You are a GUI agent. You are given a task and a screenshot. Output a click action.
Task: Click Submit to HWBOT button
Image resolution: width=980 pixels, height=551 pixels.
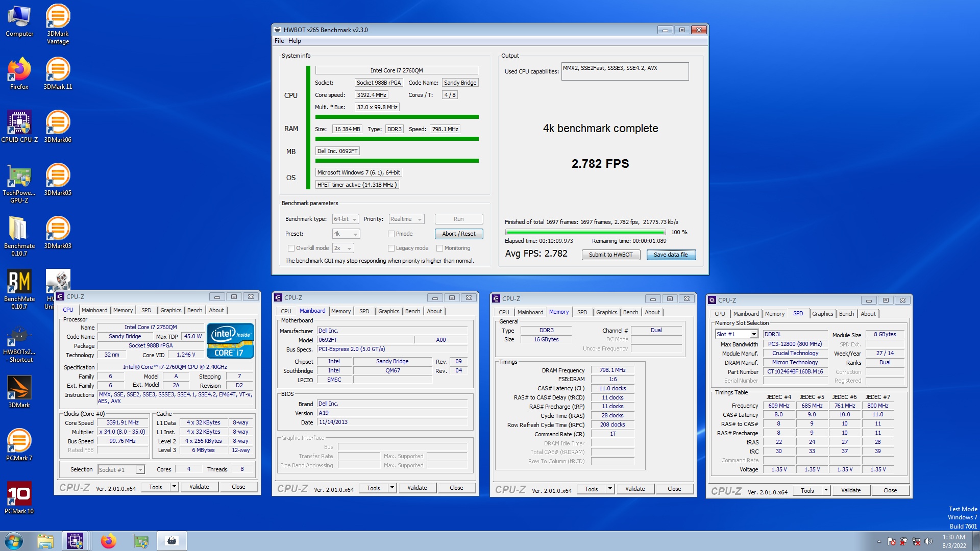610,255
